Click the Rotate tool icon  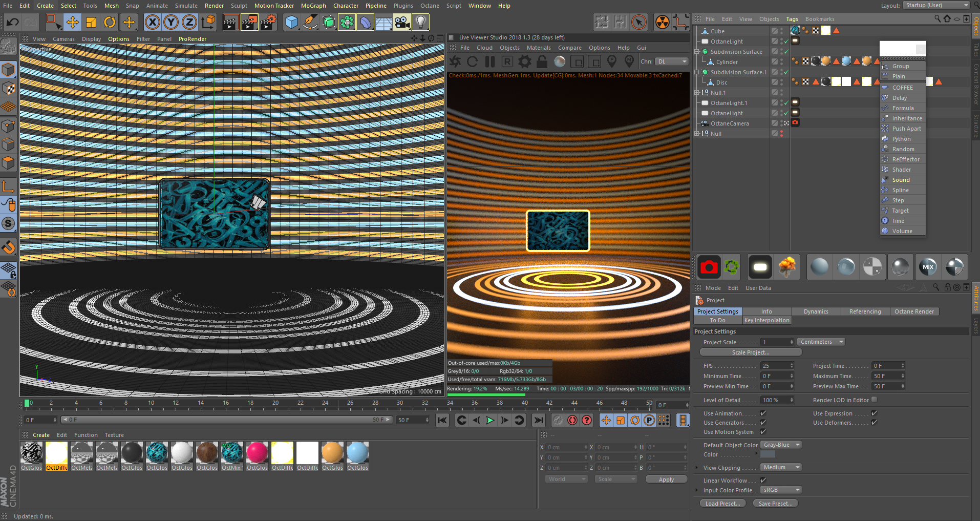coord(110,22)
